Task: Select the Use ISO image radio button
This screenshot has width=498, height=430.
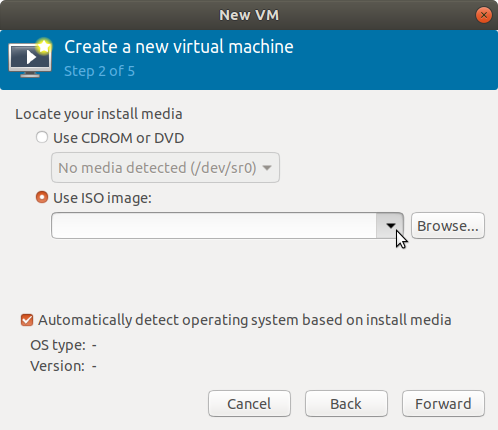Action: point(42,197)
